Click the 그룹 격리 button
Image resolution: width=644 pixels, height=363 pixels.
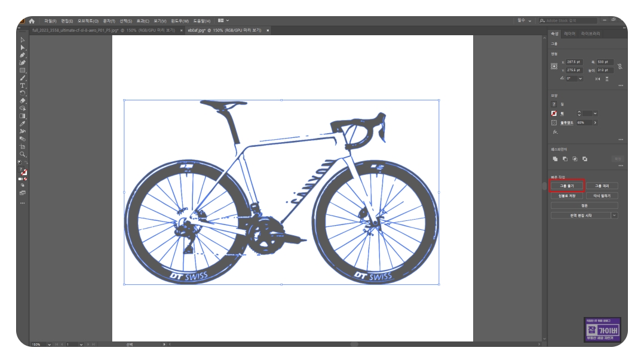click(x=602, y=186)
